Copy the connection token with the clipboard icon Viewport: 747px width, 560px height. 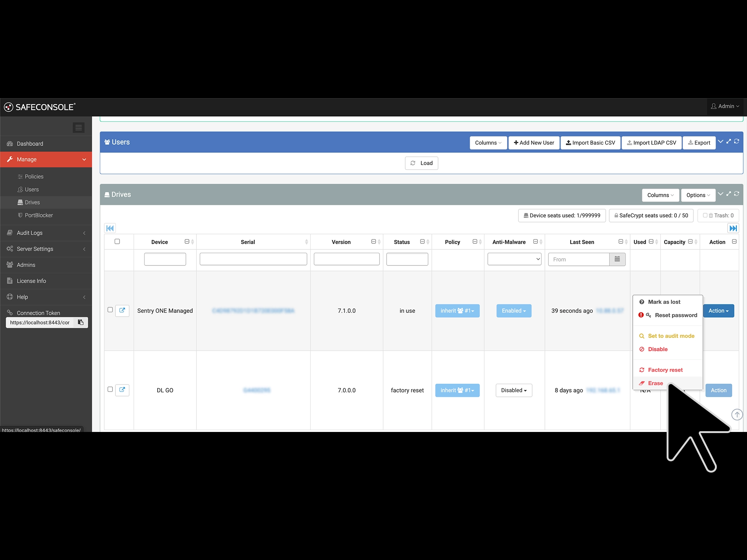pos(81,322)
